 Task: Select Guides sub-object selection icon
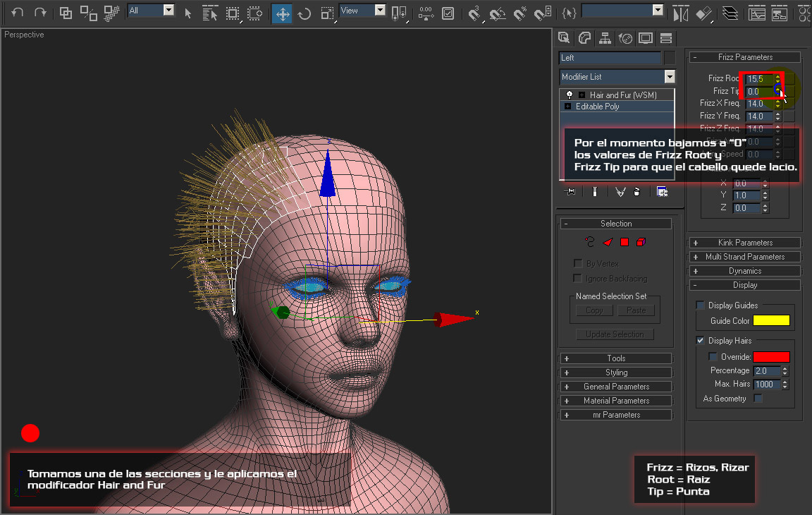coord(591,241)
